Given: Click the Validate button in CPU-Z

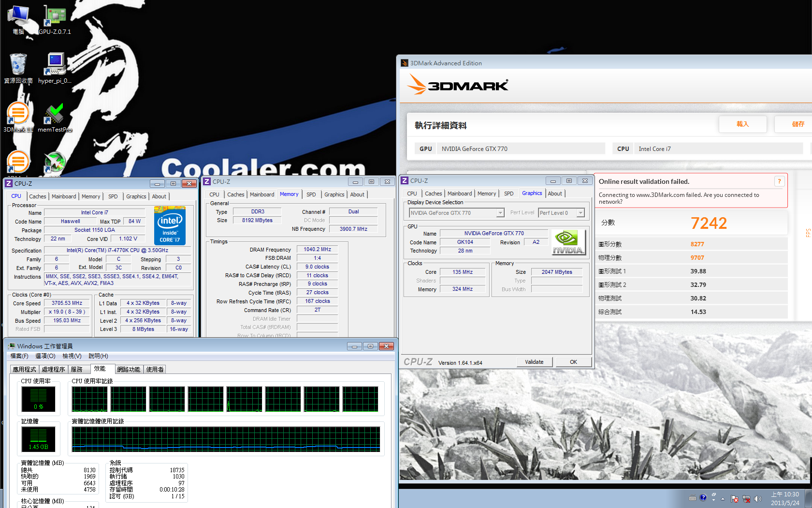Looking at the screenshot, I should 534,362.
